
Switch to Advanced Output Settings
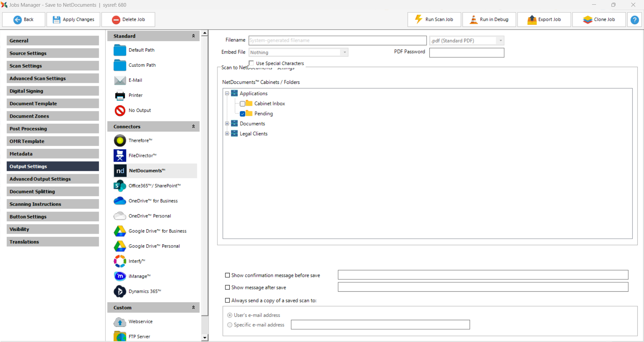coord(53,179)
